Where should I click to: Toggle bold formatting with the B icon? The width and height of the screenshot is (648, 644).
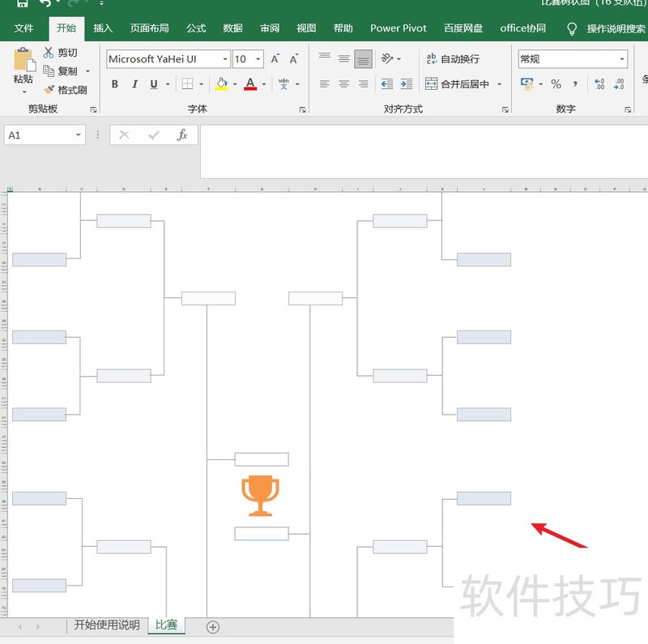114,84
